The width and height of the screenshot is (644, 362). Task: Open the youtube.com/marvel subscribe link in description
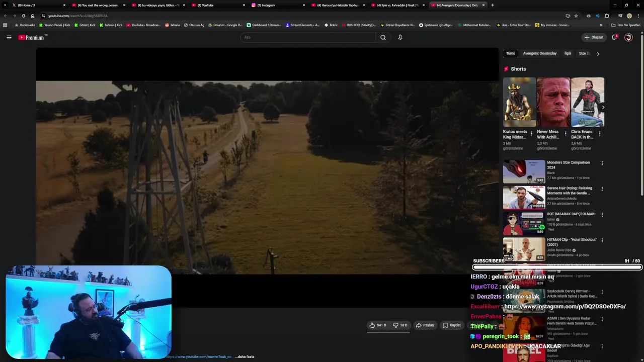198,357
